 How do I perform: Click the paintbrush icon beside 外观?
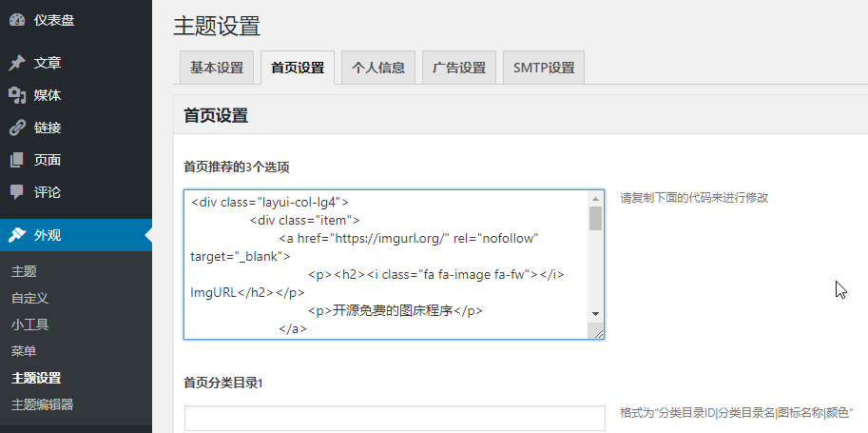pos(17,235)
